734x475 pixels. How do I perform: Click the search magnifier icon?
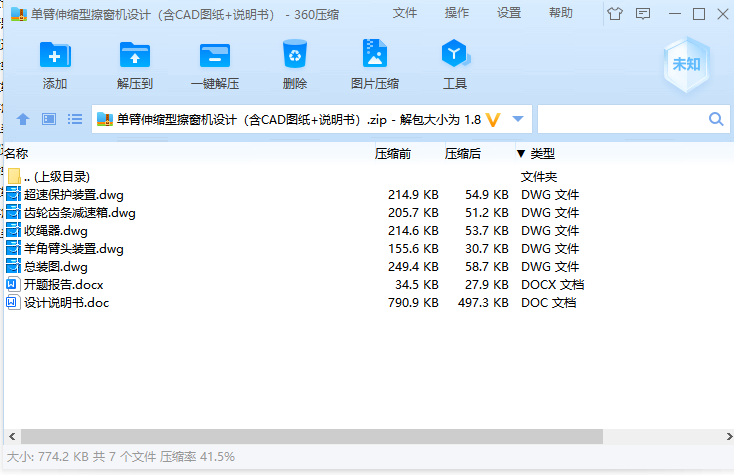click(716, 119)
